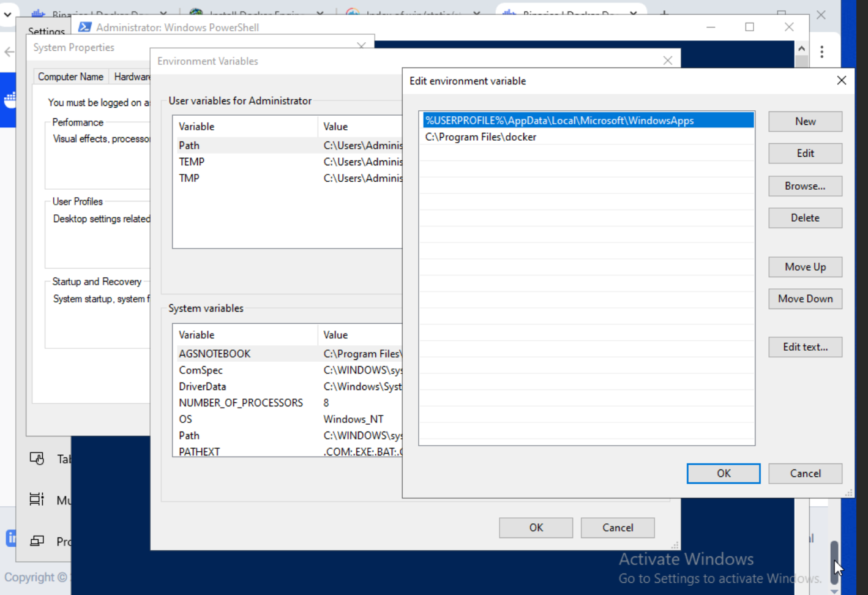Click the browser back arrow
This screenshot has height=595, width=868.
[9, 52]
